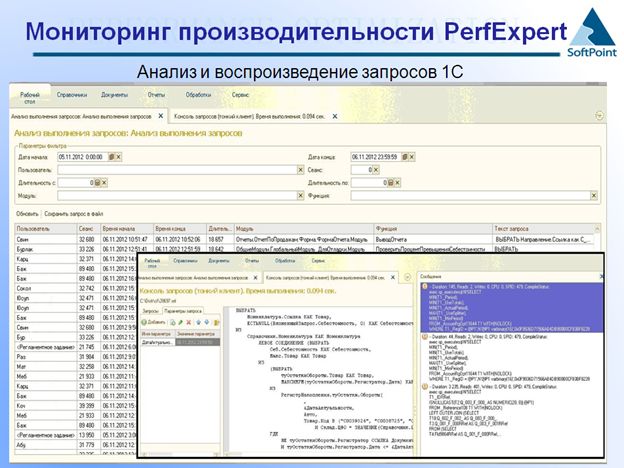Viewport: 624px width, 468px height.
Task: Sort table by Время начала column header
Action: click(x=127, y=229)
